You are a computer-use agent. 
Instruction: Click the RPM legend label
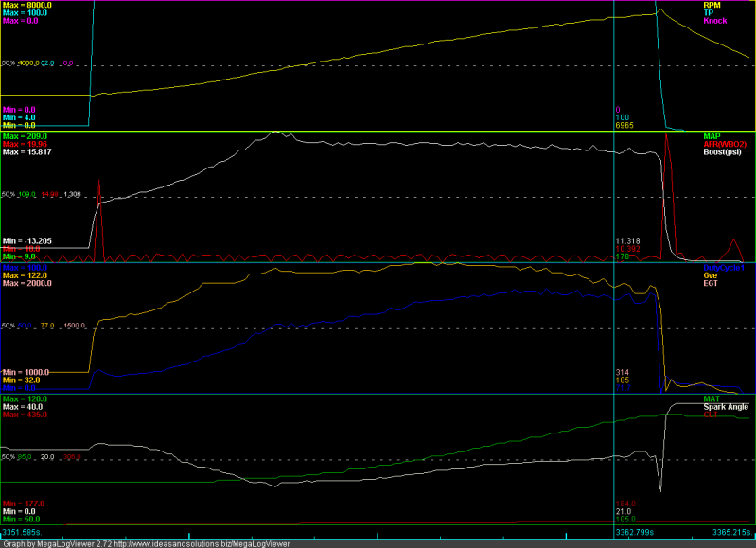[x=711, y=5]
